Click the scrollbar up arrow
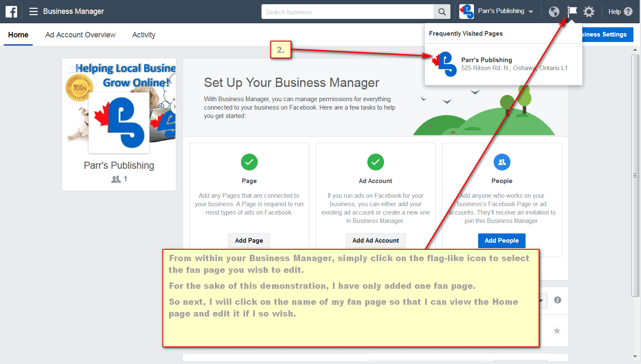 pos(635,50)
